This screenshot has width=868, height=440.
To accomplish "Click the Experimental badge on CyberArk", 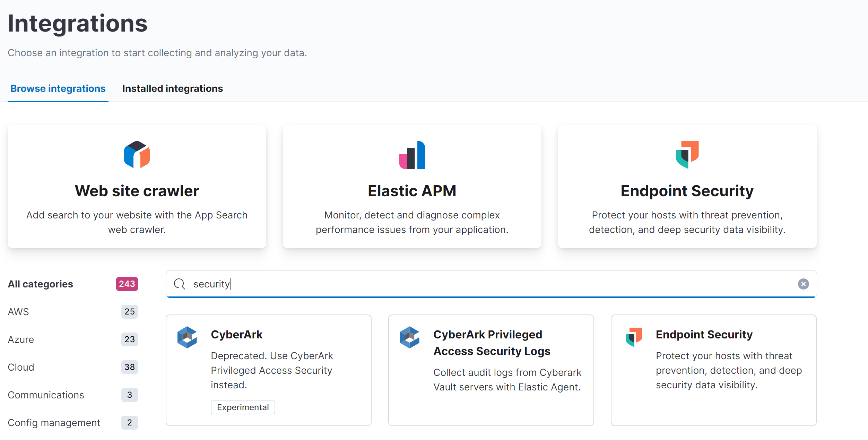I will point(243,407).
